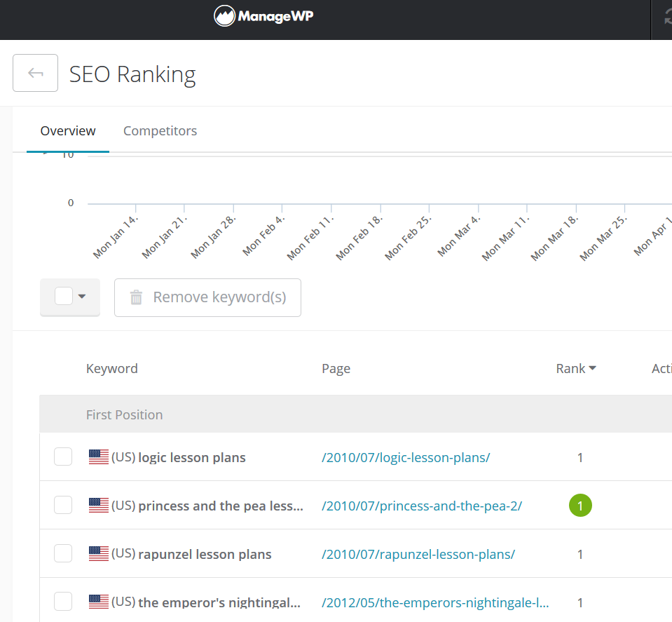The height and width of the screenshot is (622, 672).
Task: Click the ManageWP logo
Action: [263, 16]
